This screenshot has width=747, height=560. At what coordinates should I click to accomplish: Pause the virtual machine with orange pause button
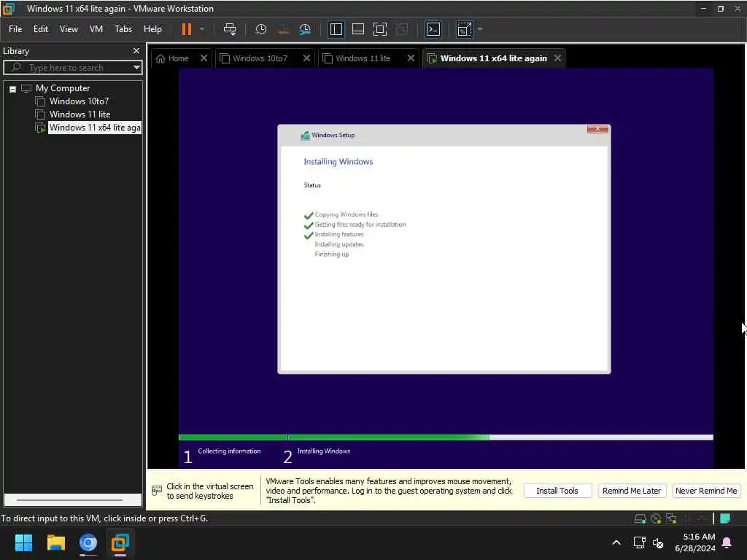(186, 29)
